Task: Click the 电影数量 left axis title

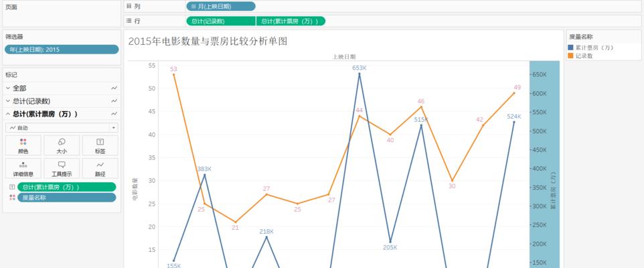Action: (135, 190)
